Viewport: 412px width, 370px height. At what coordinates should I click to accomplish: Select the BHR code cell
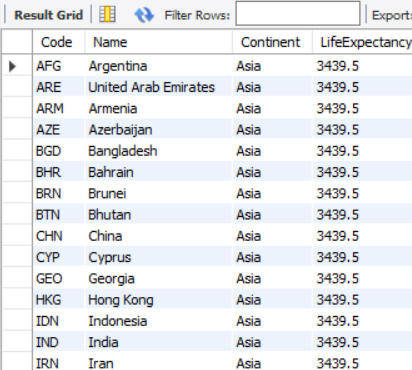(59, 172)
